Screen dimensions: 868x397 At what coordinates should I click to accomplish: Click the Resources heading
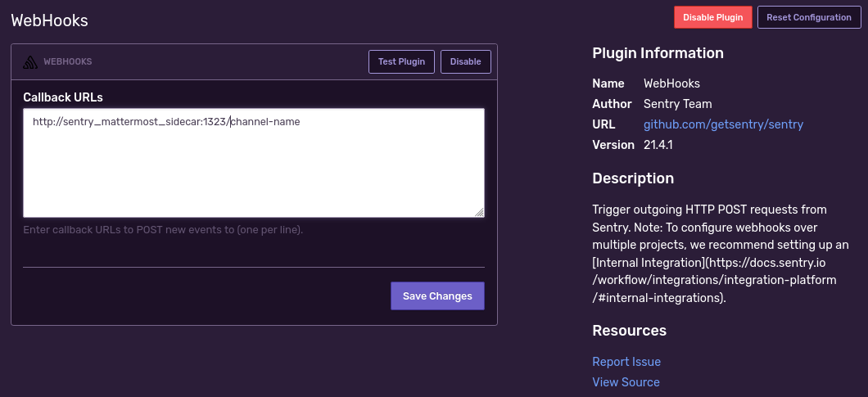tap(629, 331)
